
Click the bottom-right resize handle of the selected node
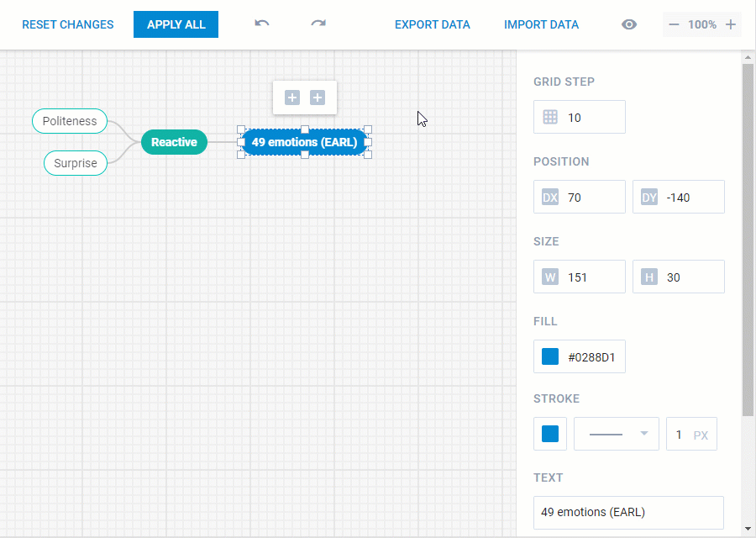tap(368, 155)
